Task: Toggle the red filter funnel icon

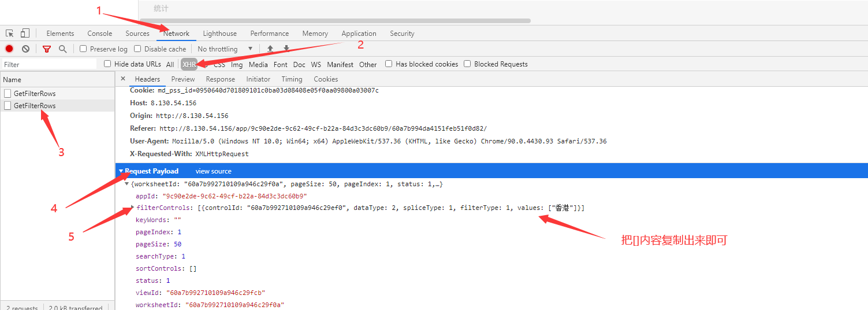Action: pyautogui.click(x=47, y=49)
